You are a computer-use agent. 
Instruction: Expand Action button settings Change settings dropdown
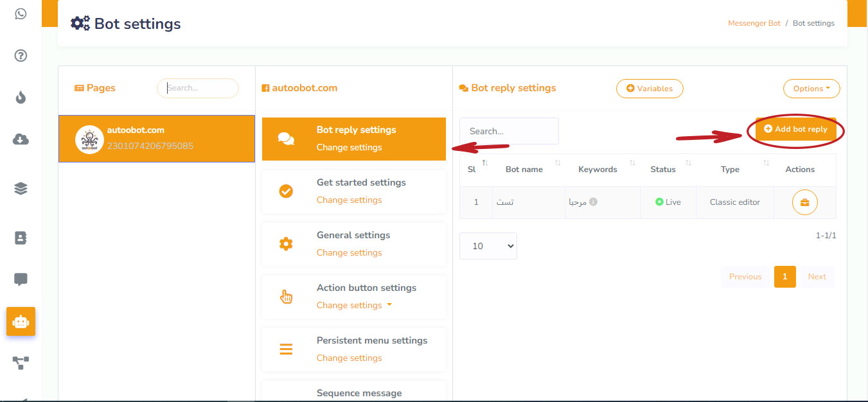click(354, 306)
